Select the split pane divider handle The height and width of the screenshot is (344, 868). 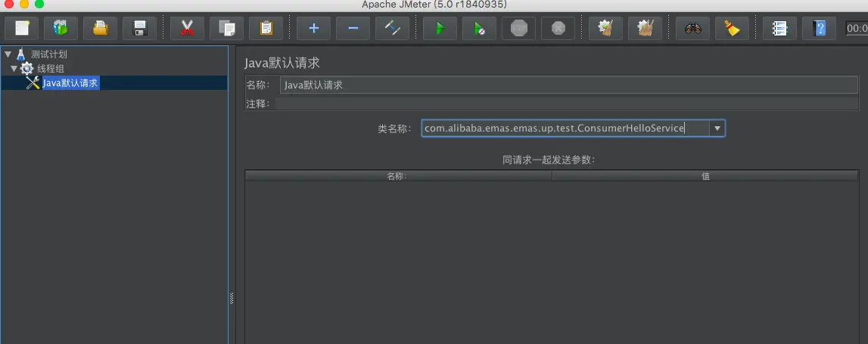(x=232, y=298)
